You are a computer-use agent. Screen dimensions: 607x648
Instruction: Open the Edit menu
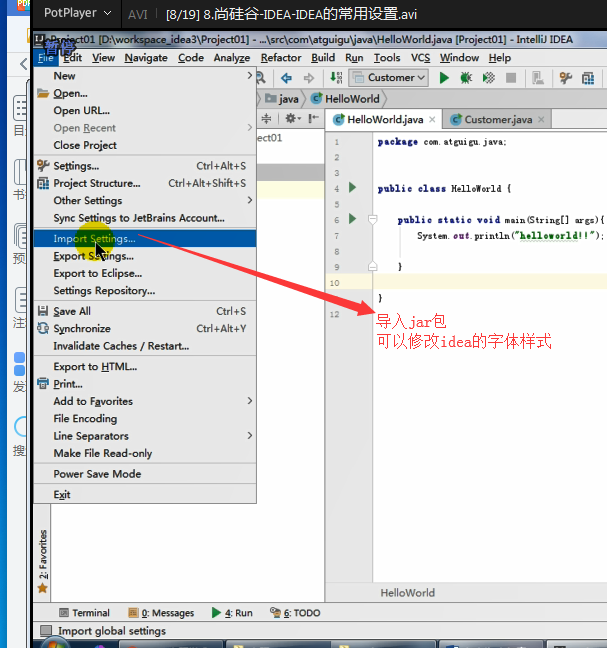(72, 58)
